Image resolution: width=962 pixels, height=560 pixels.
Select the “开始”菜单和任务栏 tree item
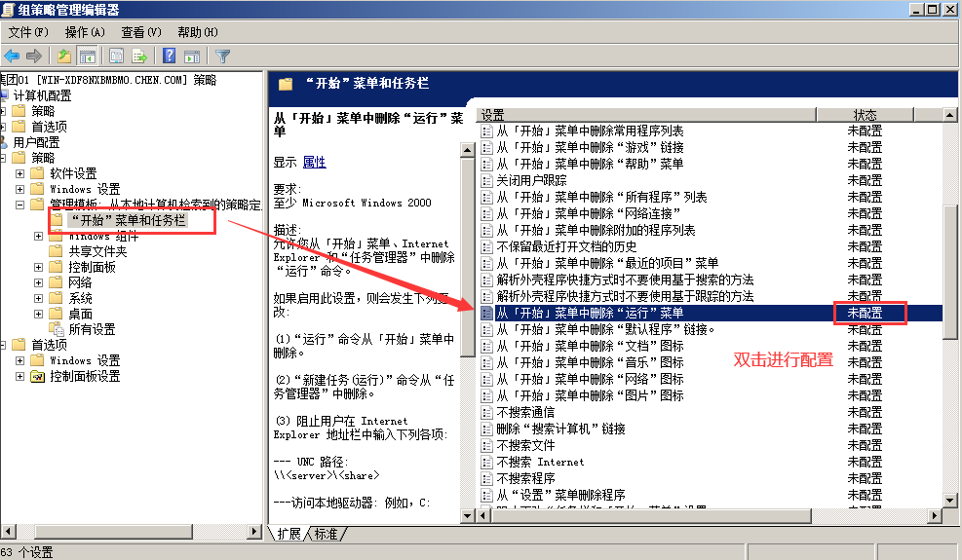tap(129, 220)
